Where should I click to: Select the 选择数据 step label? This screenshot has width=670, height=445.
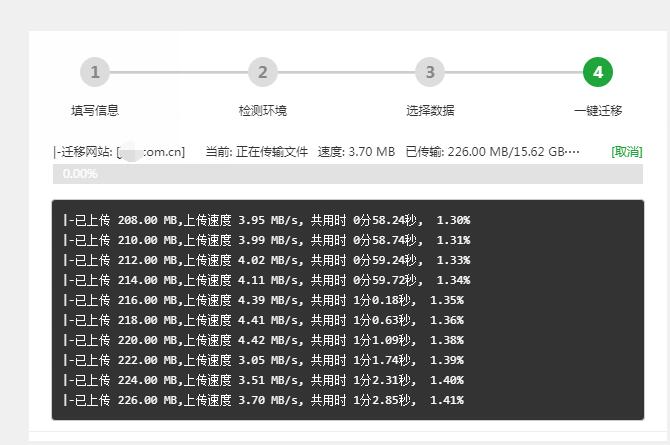point(430,111)
